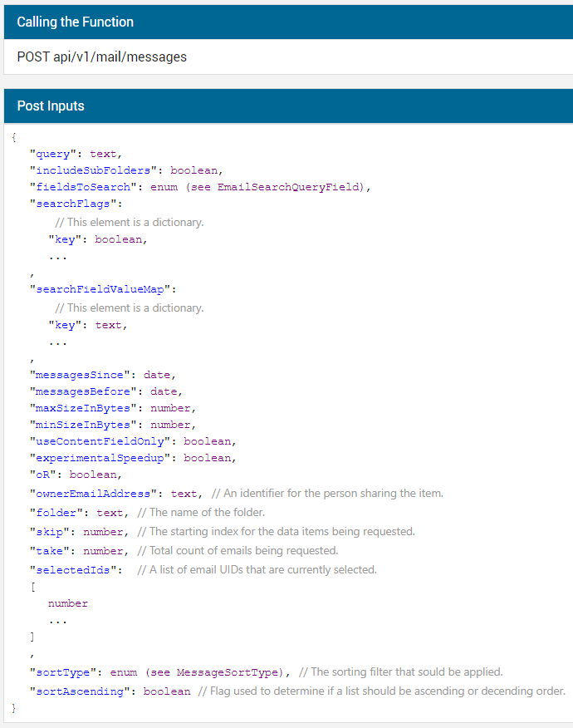Click the "ownerEmailAddress" property key

pos(96,494)
